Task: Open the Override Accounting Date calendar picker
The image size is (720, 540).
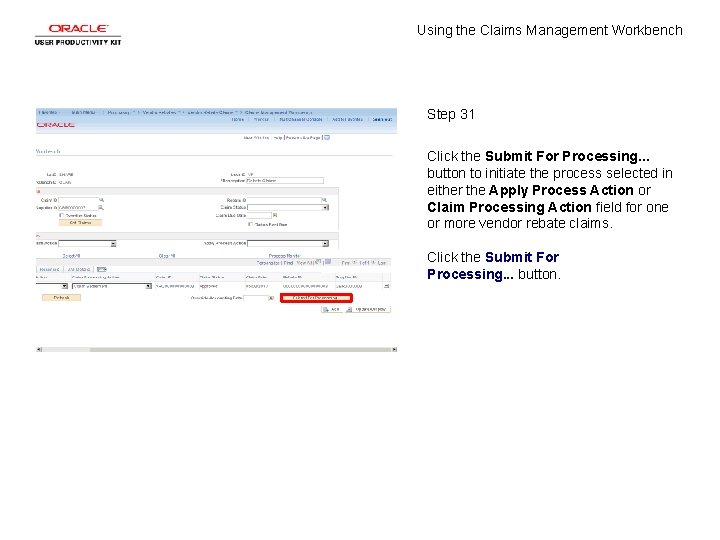Action: pos(271,298)
